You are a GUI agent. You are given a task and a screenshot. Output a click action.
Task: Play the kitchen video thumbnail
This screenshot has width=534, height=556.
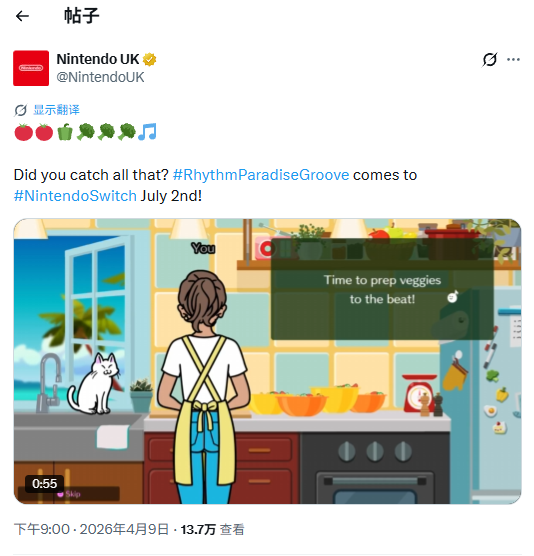267,361
